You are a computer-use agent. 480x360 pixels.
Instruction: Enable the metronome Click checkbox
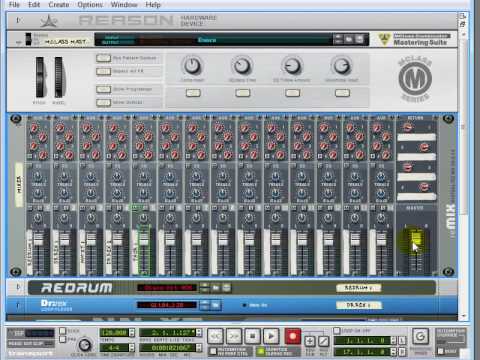62,331
